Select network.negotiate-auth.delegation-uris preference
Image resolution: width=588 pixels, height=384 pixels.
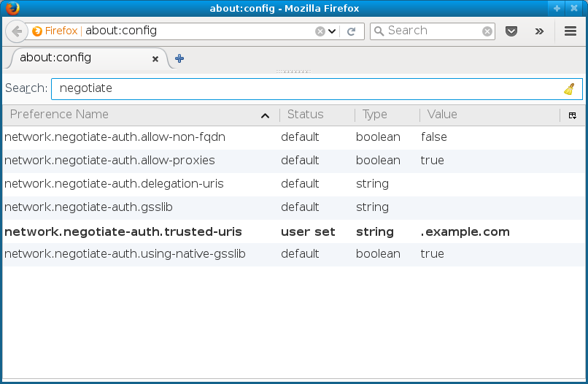click(293, 184)
